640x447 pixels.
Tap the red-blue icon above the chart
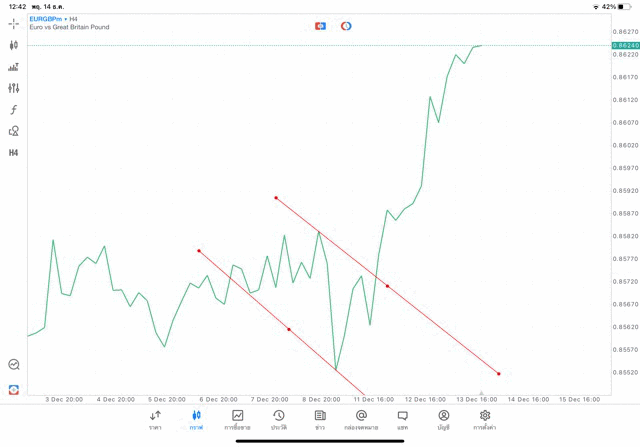coord(320,26)
